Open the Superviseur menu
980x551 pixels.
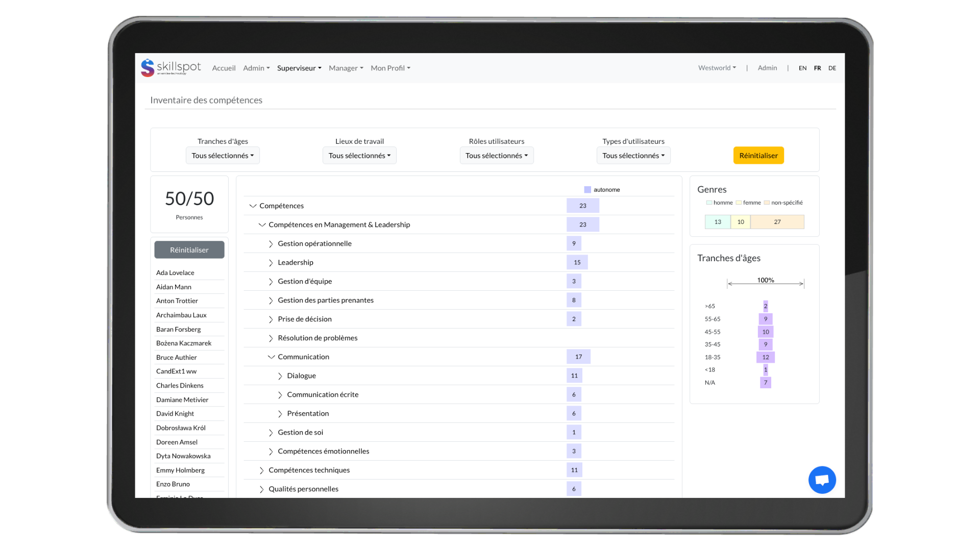coord(299,68)
